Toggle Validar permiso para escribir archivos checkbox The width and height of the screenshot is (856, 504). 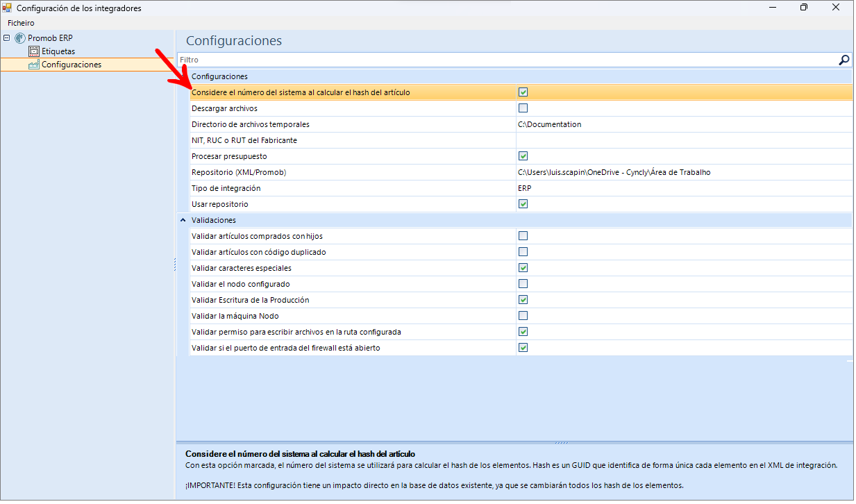tap(523, 332)
